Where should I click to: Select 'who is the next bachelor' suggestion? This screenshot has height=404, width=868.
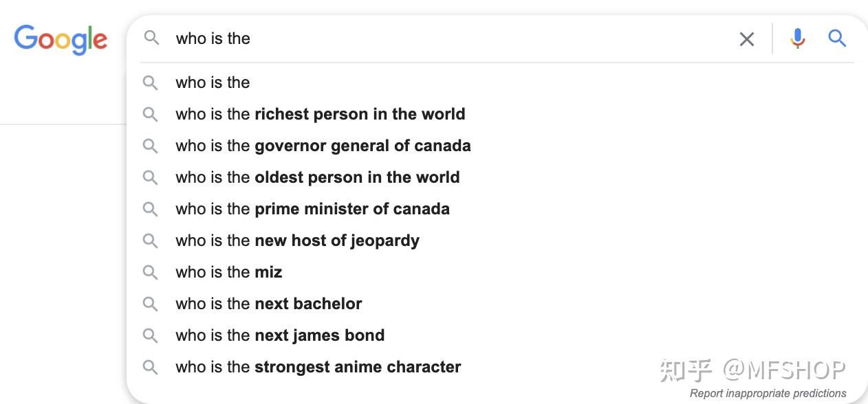pyautogui.click(x=497, y=304)
